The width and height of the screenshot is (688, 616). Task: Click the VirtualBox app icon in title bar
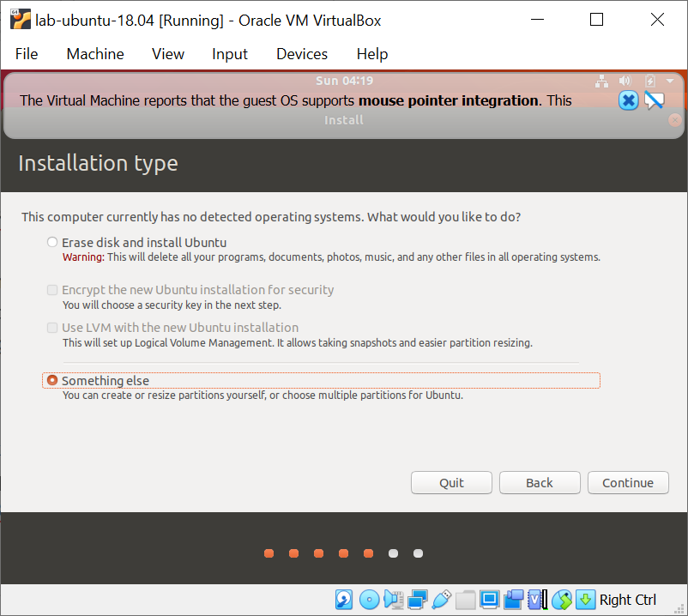[x=21, y=20]
